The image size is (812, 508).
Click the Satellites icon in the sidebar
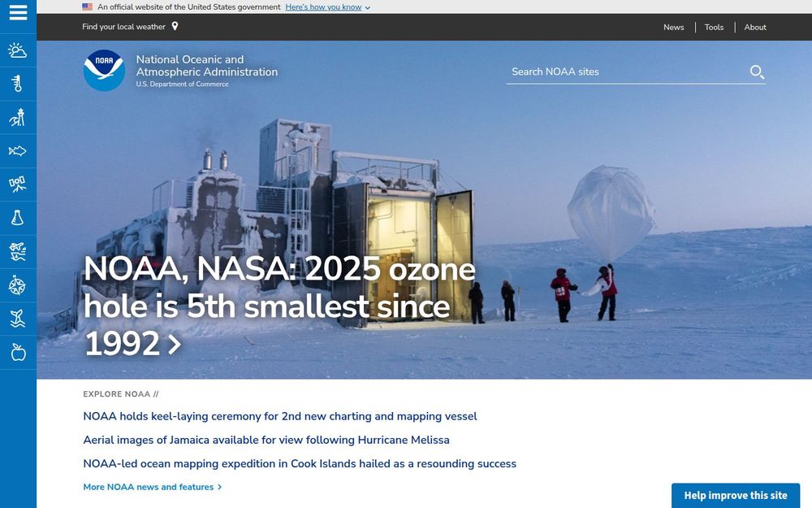pyautogui.click(x=18, y=184)
